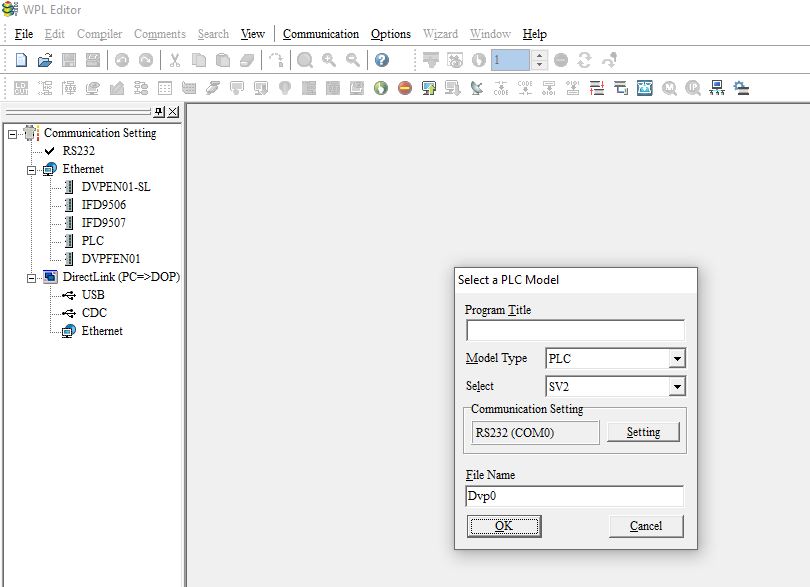Click the green Run PLC icon
Viewport: 810px width, 587px height.
coord(381,88)
